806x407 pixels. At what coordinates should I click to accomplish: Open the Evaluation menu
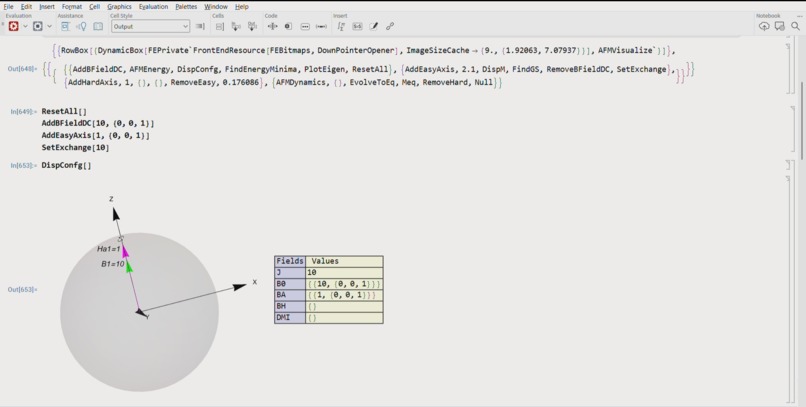click(x=153, y=7)
